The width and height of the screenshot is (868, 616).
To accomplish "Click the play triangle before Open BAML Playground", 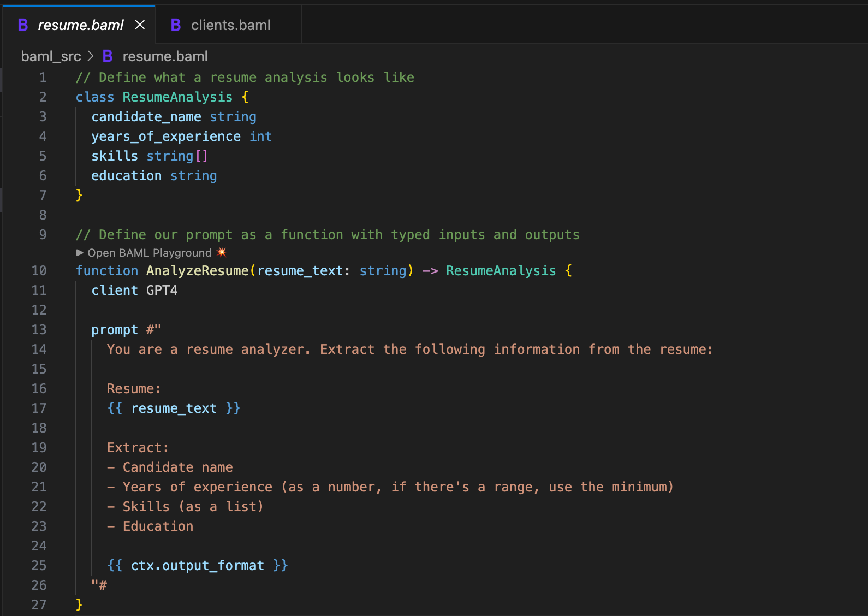I will [x=80, y=253].
